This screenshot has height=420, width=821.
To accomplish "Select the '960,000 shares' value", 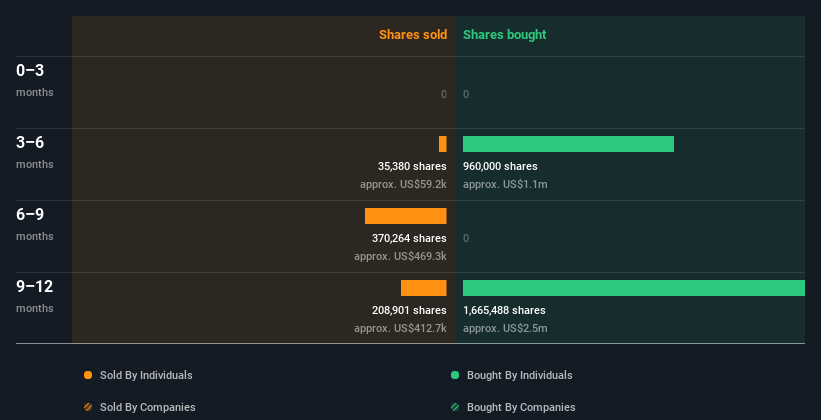I will point(500,167).
